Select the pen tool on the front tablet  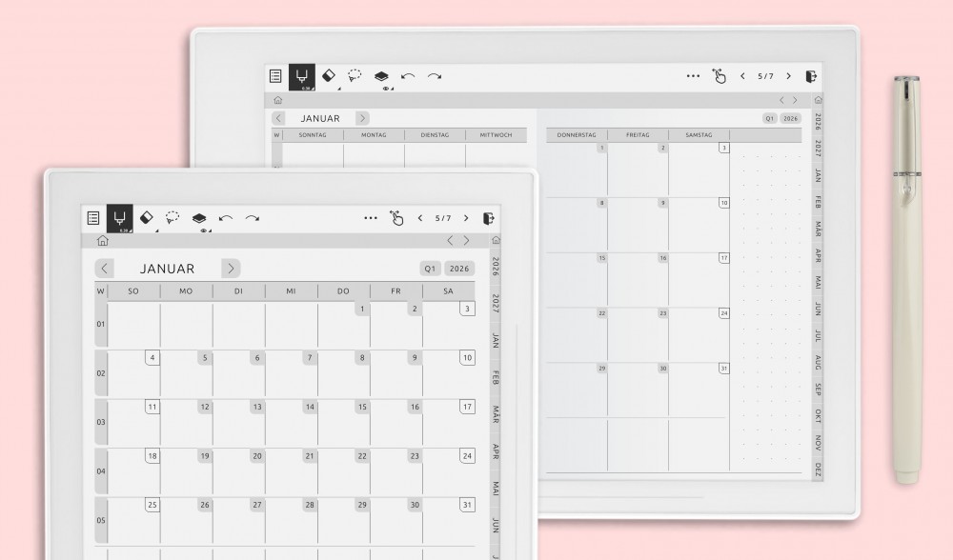[119, 219]
